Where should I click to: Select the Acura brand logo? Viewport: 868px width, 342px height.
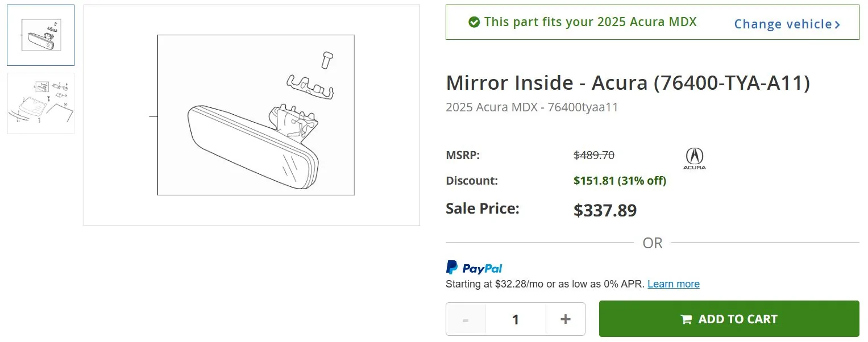[x=694, y=157]
